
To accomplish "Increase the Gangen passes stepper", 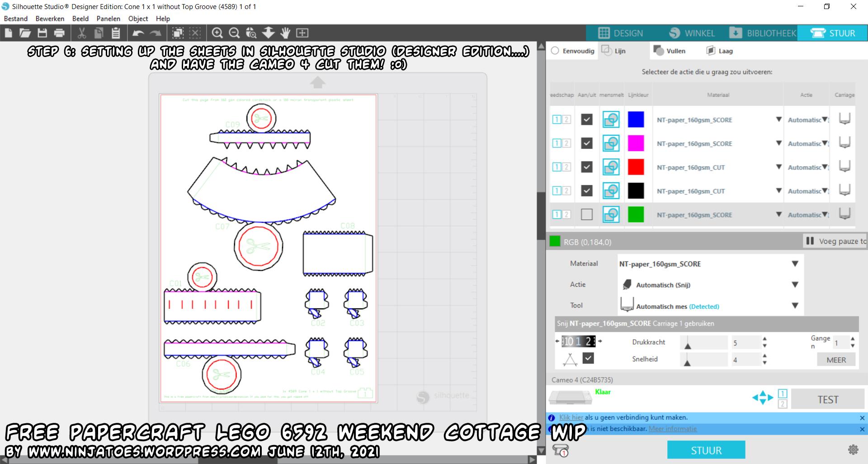I will (853, 338).
